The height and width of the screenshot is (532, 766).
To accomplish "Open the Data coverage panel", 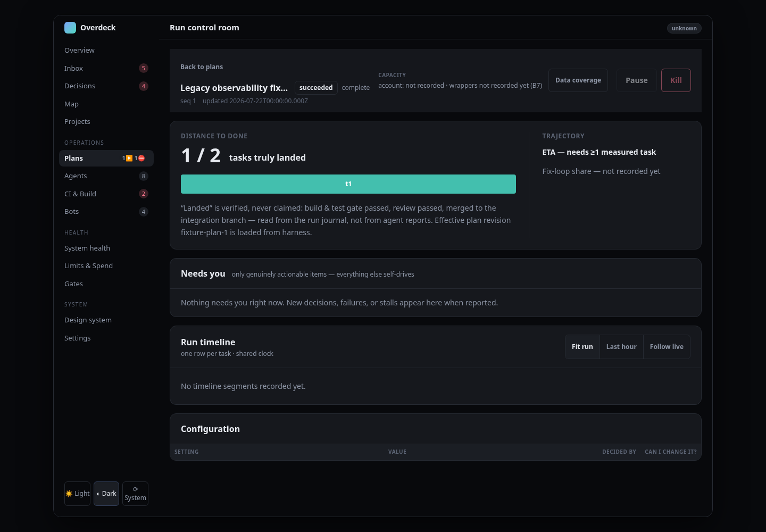I will tap(578, 80).
